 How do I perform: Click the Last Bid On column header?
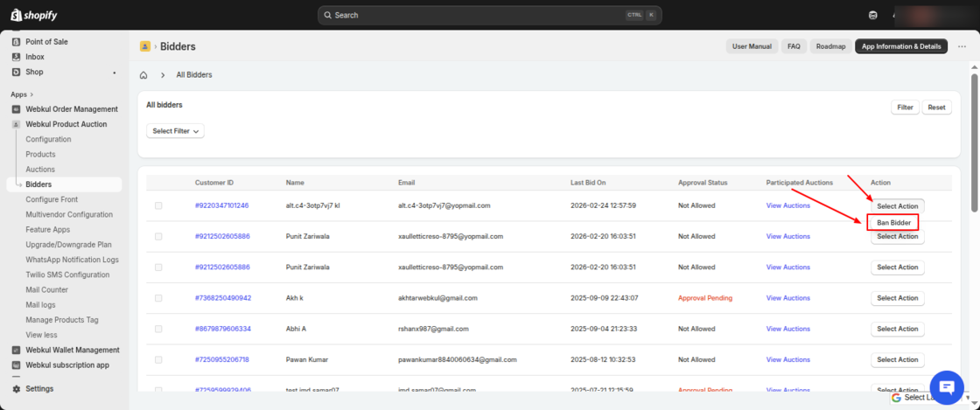tap(588, 183)
